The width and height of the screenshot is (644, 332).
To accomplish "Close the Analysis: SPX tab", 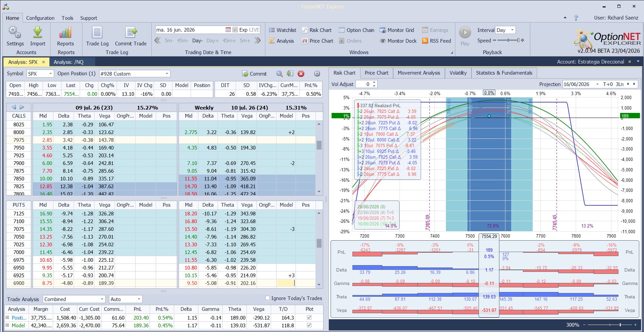I will 43,62.
